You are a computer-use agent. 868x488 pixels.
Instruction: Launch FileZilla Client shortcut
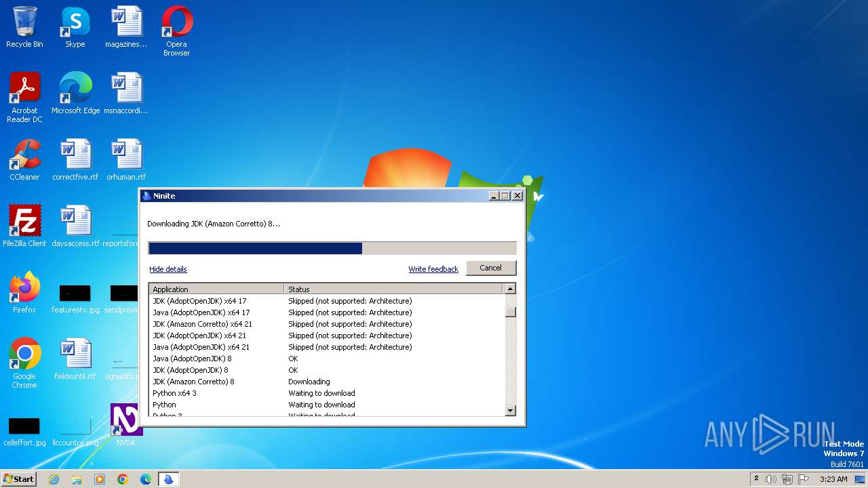tap(24, 226)
